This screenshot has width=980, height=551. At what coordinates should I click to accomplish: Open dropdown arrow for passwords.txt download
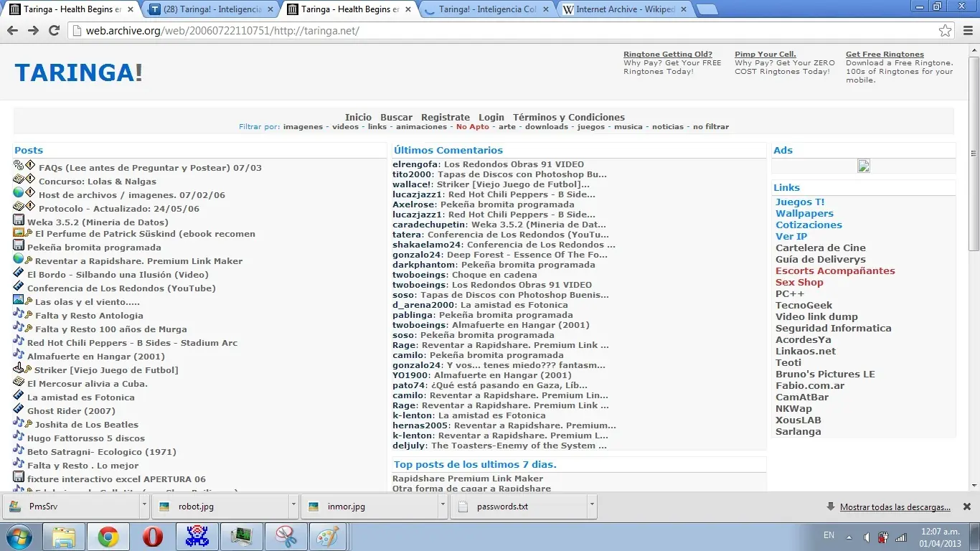click(x=592, y=506)
